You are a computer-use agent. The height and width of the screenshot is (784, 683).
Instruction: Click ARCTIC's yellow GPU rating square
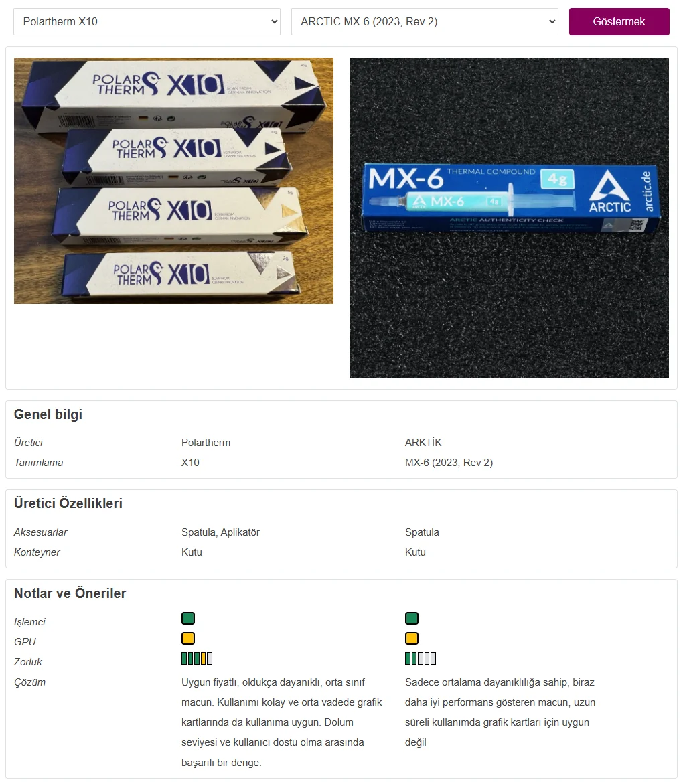pyautogui.click(x=412, y=639)
